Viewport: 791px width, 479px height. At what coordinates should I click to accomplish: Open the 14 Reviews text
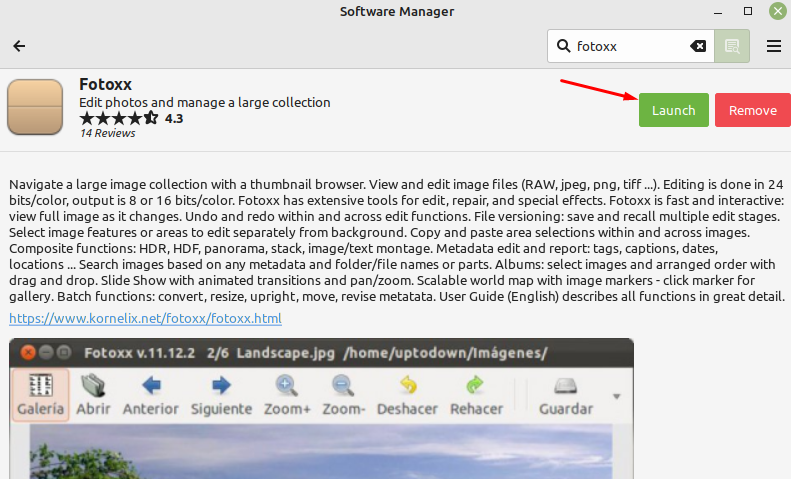(x=107, y=133)
